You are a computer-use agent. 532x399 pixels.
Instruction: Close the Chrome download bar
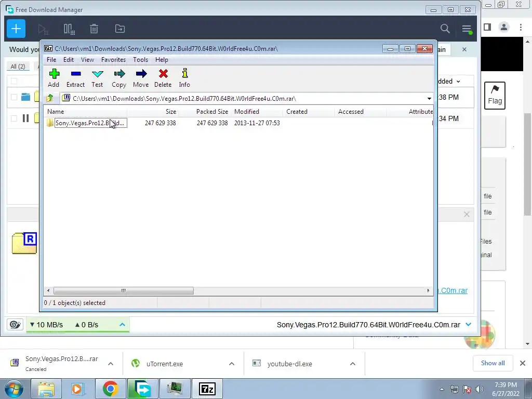pos(523,363)
